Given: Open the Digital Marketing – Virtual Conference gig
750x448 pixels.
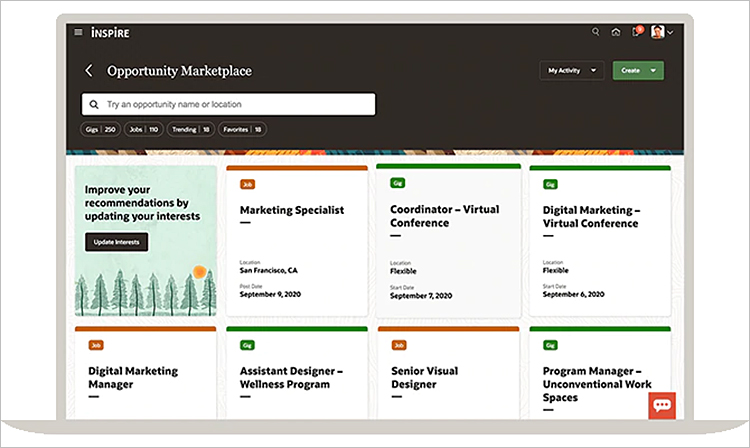Looking at the screenshot, I should (x=600, y=241).
